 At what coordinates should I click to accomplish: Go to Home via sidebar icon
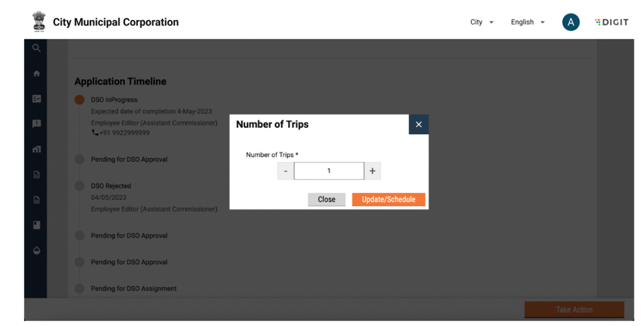pyautogui.click(x=36, y=74)
